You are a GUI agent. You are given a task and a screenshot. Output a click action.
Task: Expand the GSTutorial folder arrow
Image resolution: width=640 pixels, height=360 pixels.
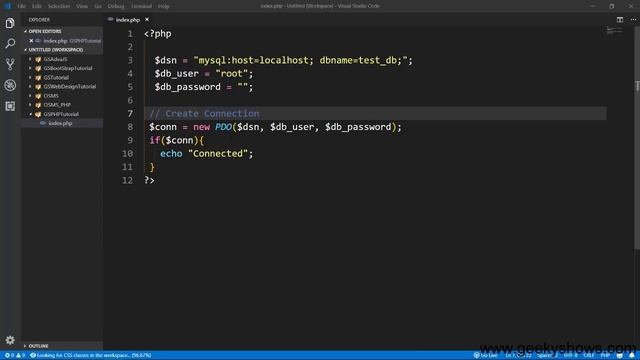pyautogui.click(x=30, y=78)
